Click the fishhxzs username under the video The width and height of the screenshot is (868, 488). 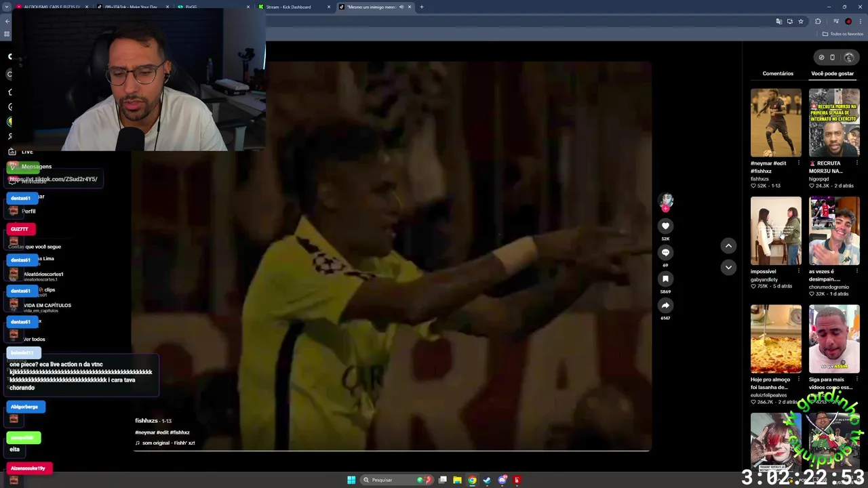[146, 421]
